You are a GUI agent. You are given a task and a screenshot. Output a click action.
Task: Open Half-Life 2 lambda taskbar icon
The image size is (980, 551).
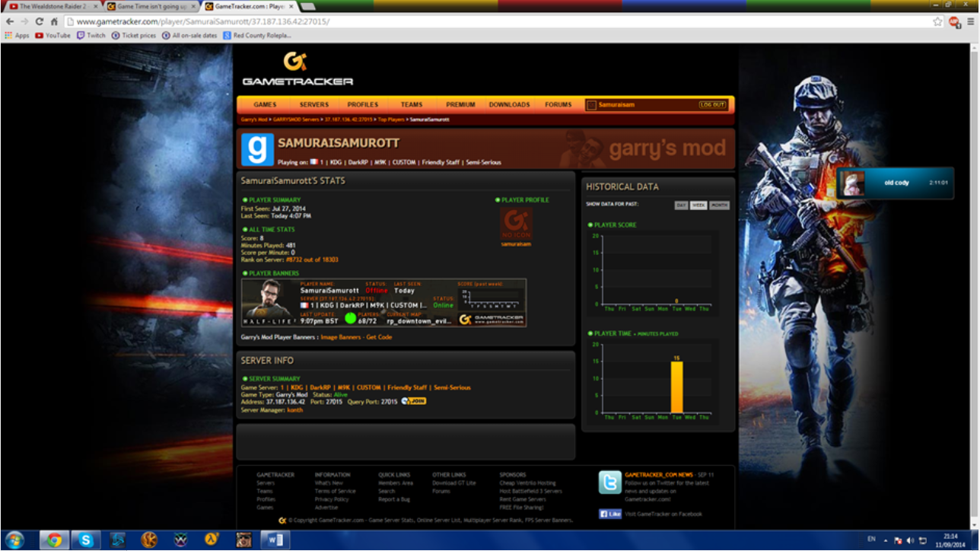click(211, 540)
